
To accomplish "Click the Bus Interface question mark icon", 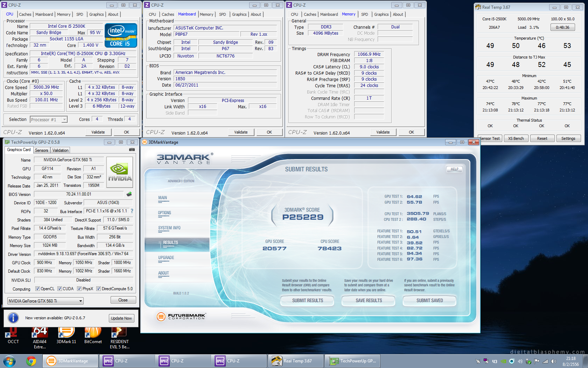I will (132, 211).
